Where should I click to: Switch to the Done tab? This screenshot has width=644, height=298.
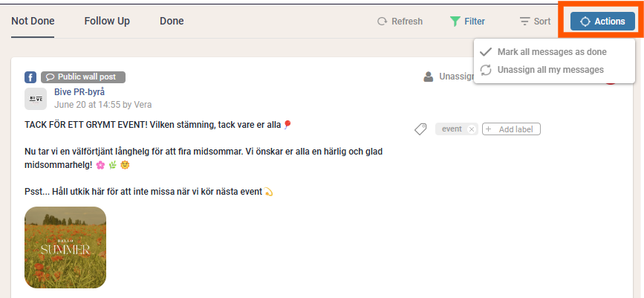[x=172, y=21]
